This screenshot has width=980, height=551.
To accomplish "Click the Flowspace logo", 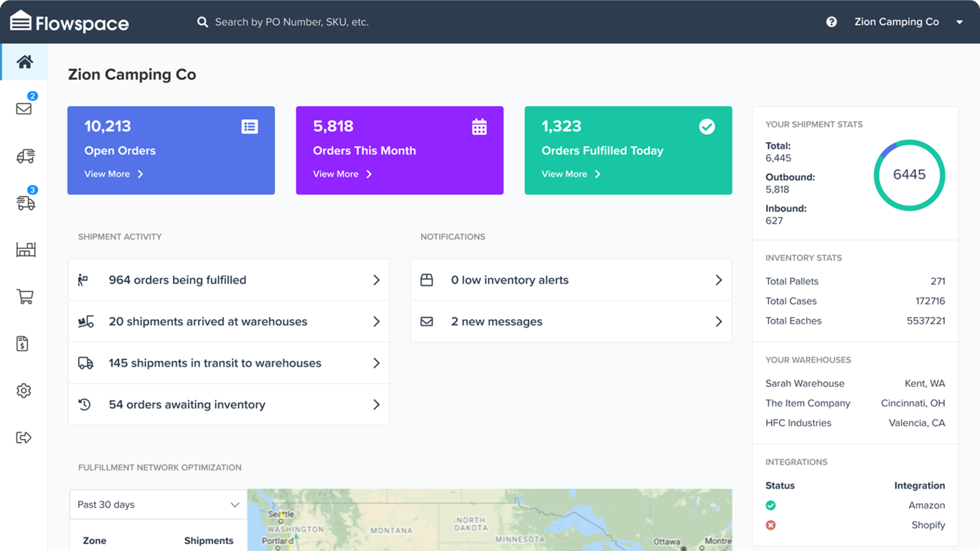I will pos(69,22).
